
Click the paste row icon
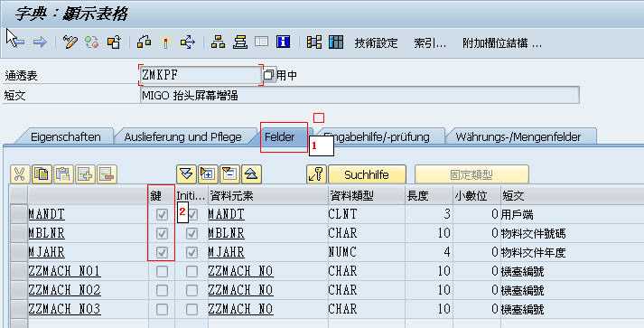pyautogui.click(x=63, y=174)
